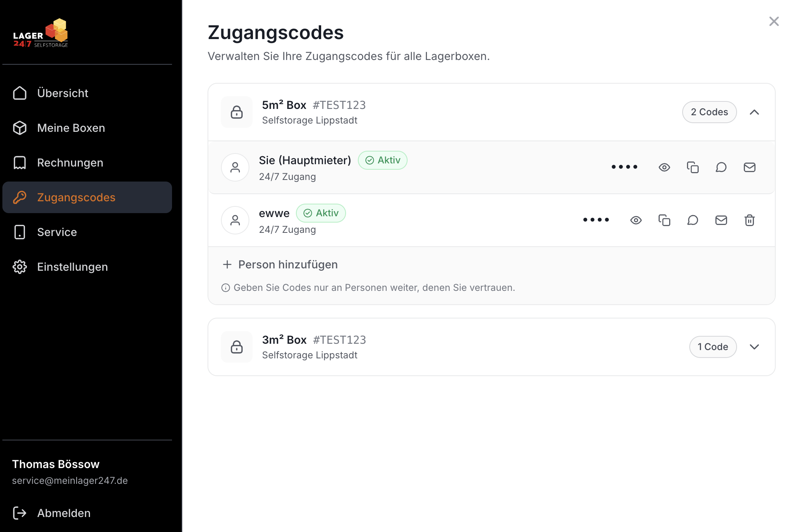Collapse the 5m² Box code list
The image size is (797, 532).
754,112
